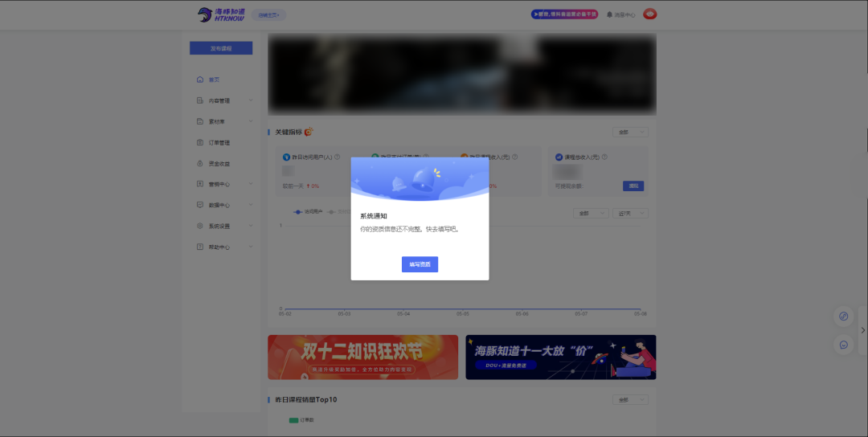
Task: Click the 帮助中心 question icon
Action: (x=200, y=247)
